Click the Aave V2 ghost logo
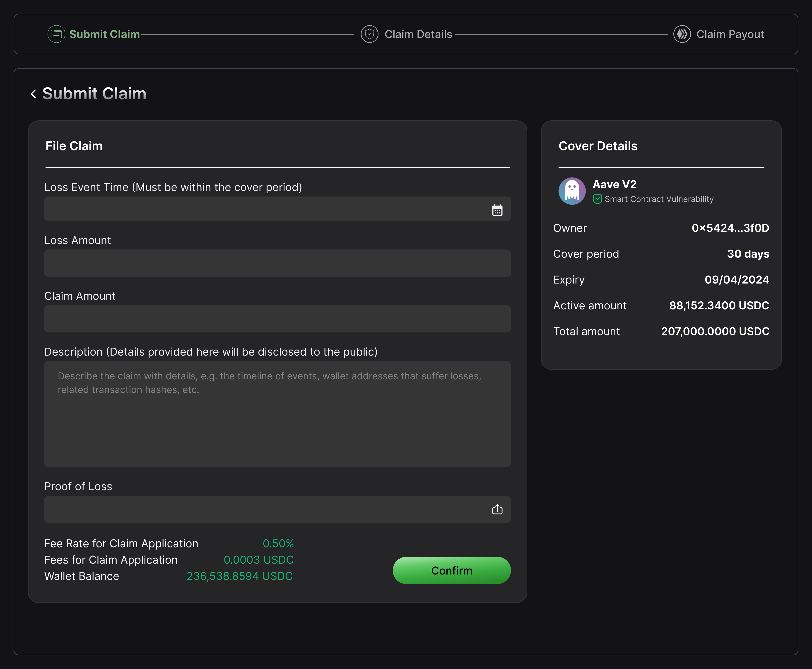 point(572,191)
